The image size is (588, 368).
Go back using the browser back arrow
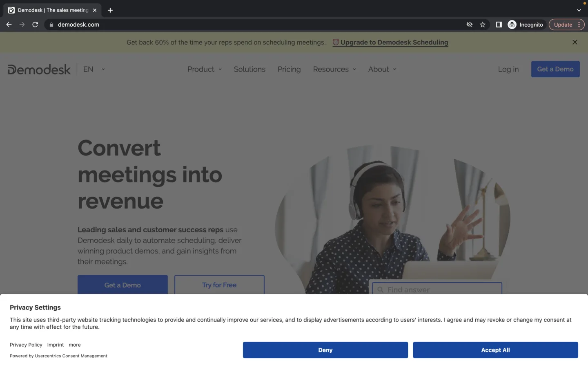tap(9, 25)
